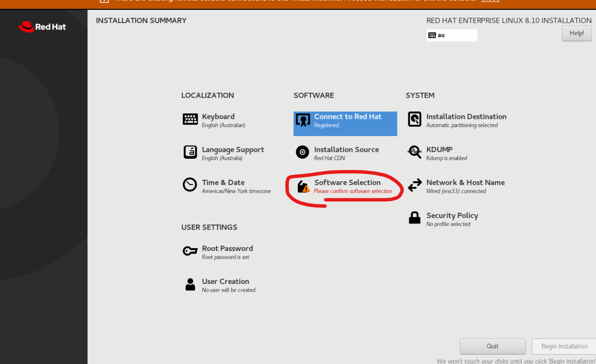Click the LOCALIZATION section heading
The height and width of the screenshot is (364, 596).
coord(208,95)
